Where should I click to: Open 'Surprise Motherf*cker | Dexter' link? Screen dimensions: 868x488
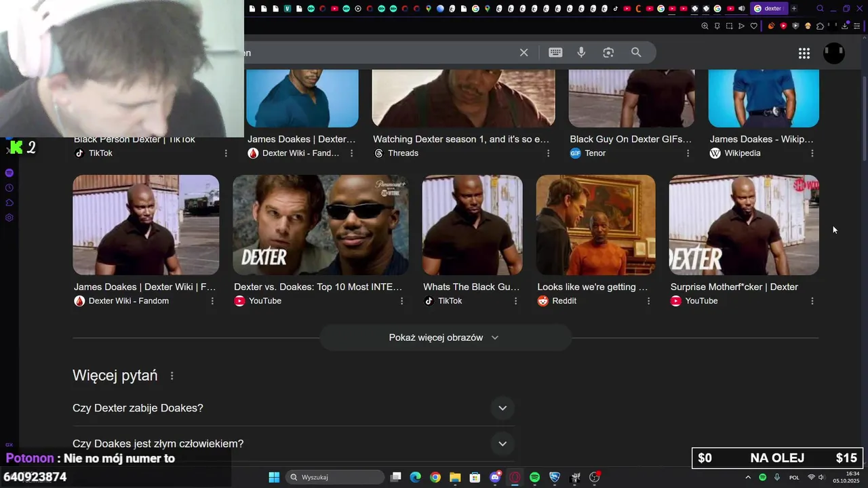tap(734, 287)
